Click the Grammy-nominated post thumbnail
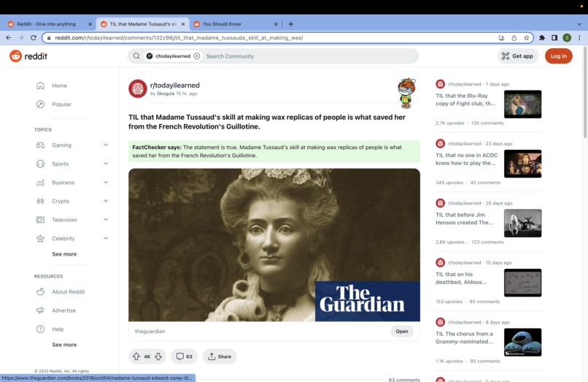 coord(522,342)
